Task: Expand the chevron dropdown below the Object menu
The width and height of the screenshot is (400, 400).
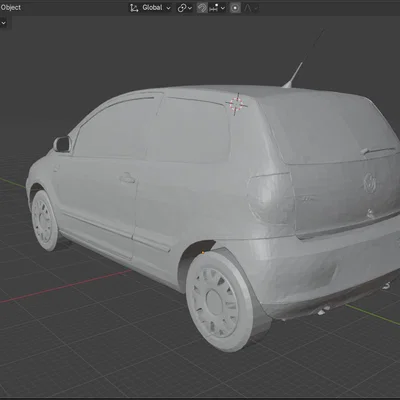Action: [4, 23]
